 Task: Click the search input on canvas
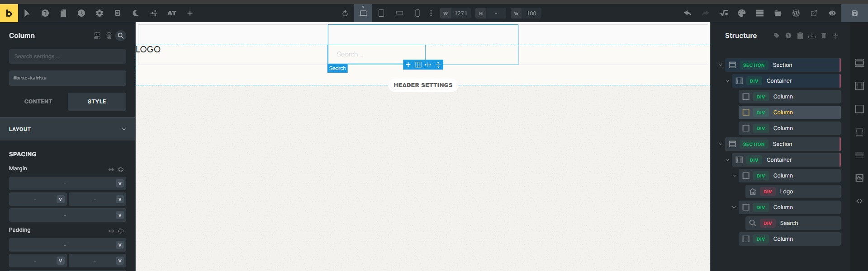376,54
